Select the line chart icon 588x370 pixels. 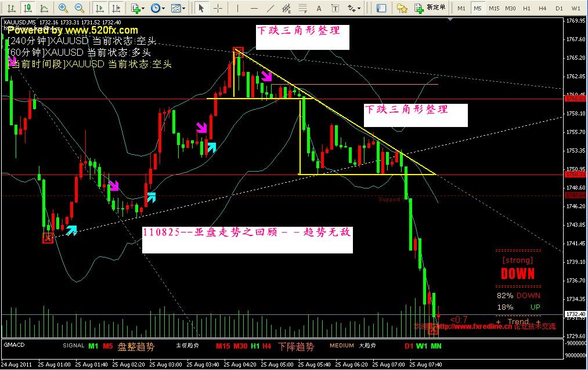pyautogui.click(x=43, y=8)
